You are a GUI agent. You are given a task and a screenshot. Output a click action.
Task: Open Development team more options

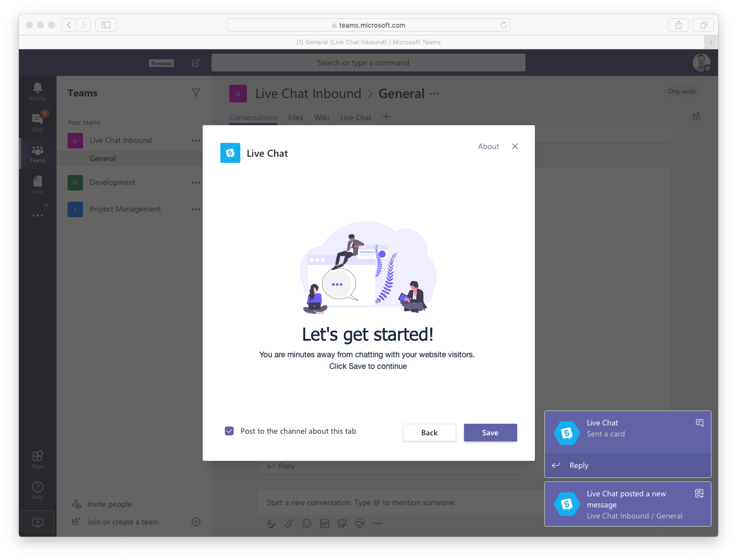tap(196, 183)
